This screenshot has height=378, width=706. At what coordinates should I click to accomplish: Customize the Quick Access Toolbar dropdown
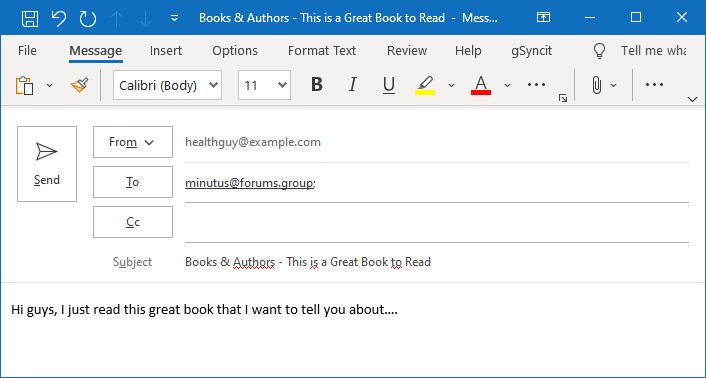174,18
